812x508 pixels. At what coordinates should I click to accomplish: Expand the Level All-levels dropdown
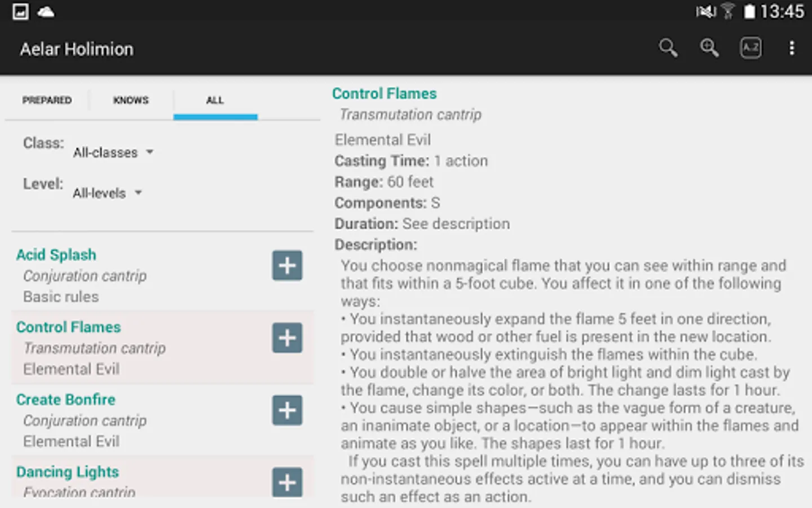click(107, 193)
